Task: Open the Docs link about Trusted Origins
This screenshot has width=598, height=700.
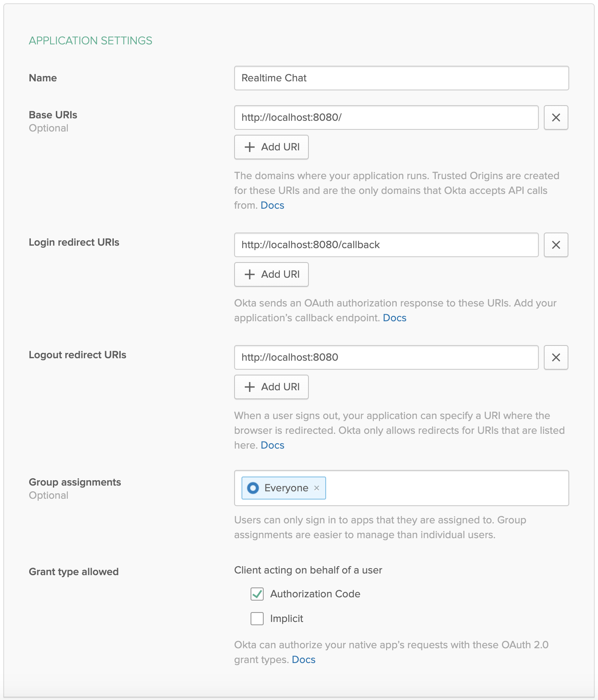Action: point(272,205)
